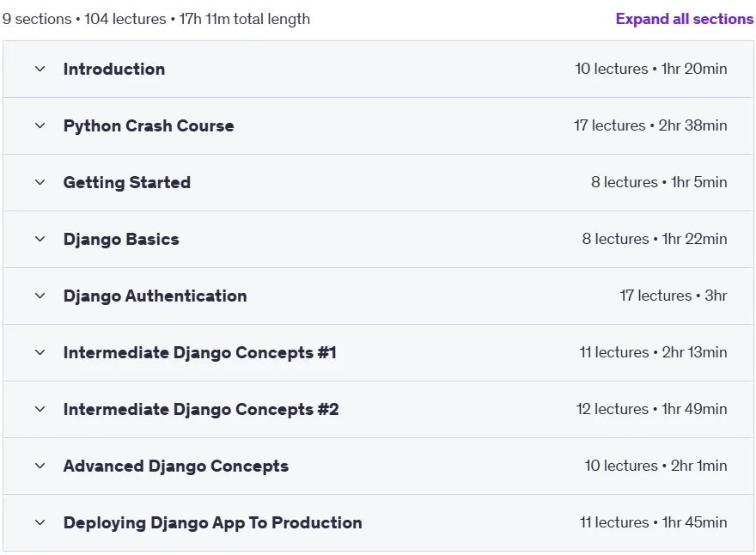
Task: Click Advanced Django Concepts heading
Action: (176, 467)
